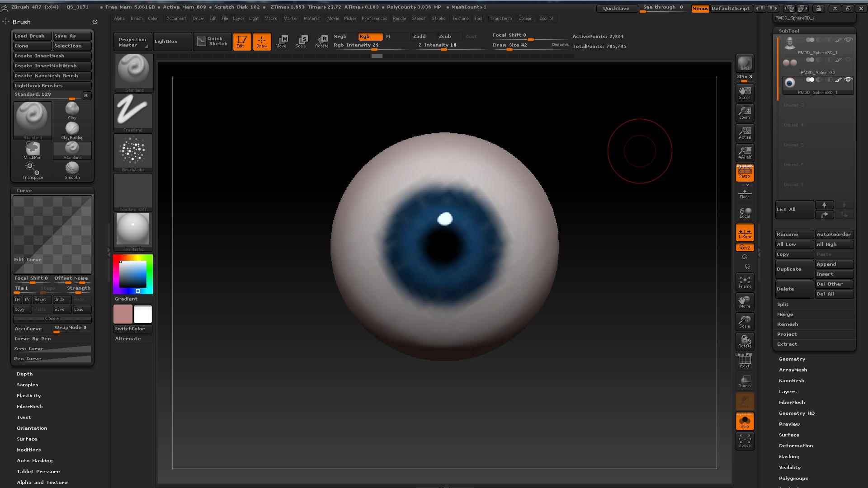Open the Texture menu
868x488 pixels.
tap(460, 19)
